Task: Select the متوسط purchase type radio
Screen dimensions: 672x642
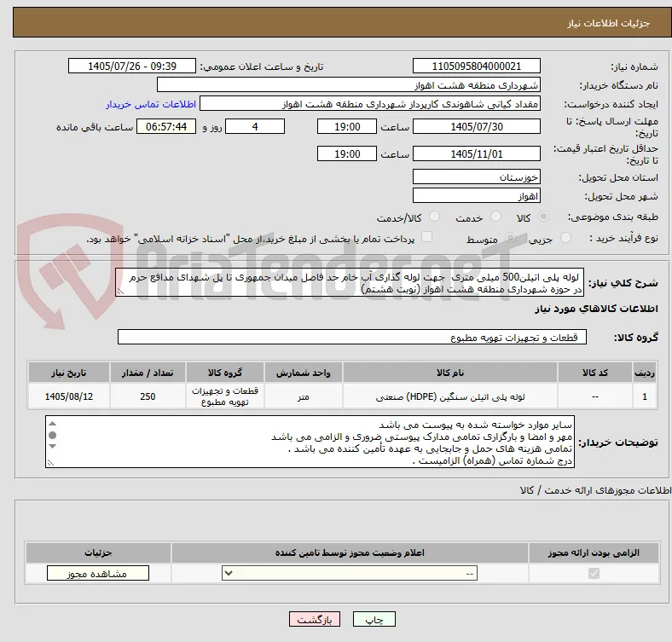Action: point(510,238)
